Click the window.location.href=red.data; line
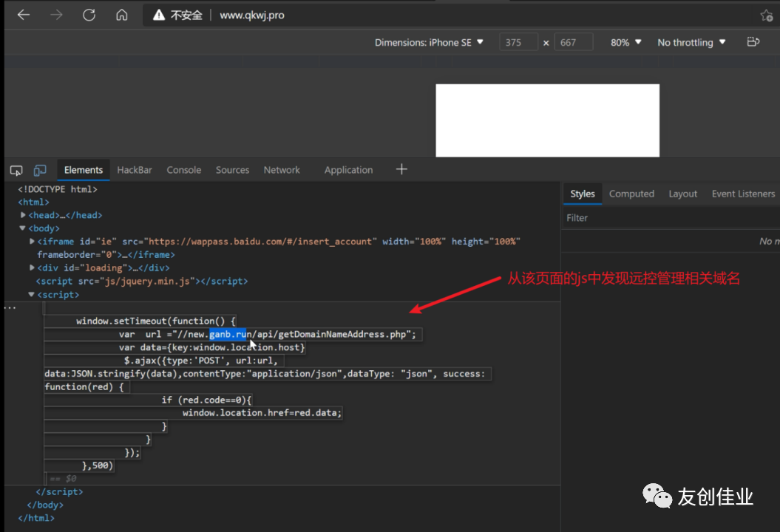The height and width of the screenshot is (532, 780). coord(262,413)
